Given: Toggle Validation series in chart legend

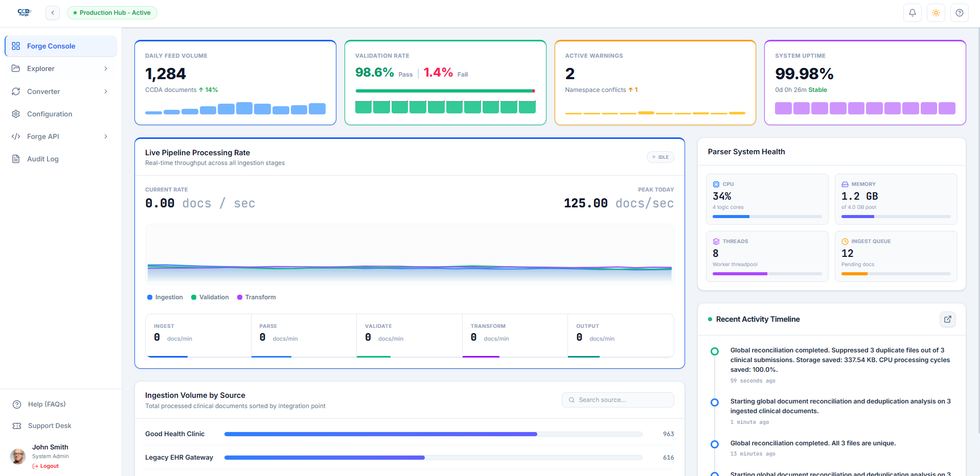Looking at the screenshot, I should (x=210, y=297).
